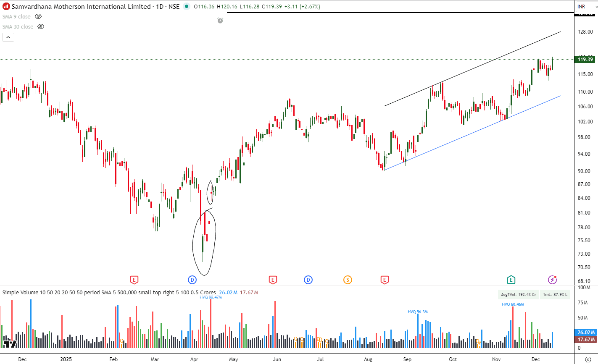
Task: Click the purple lightning event marker
Action: [x=552, y=280]
